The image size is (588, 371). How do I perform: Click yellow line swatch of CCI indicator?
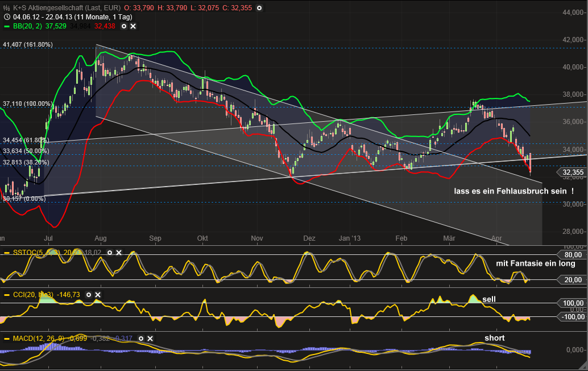(x=7, y=295)
